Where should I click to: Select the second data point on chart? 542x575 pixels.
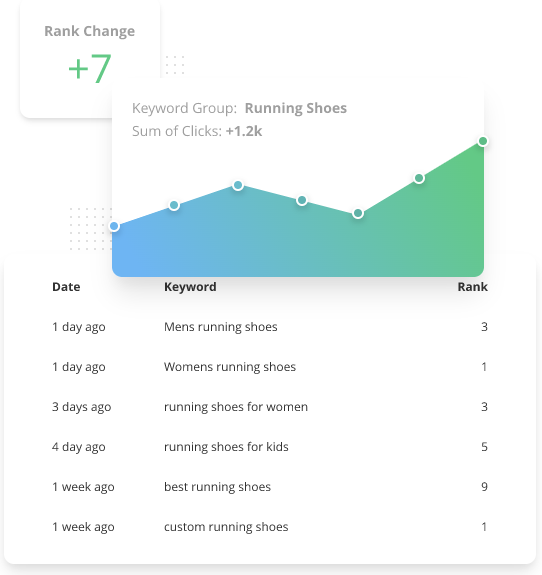click(174, 205)
